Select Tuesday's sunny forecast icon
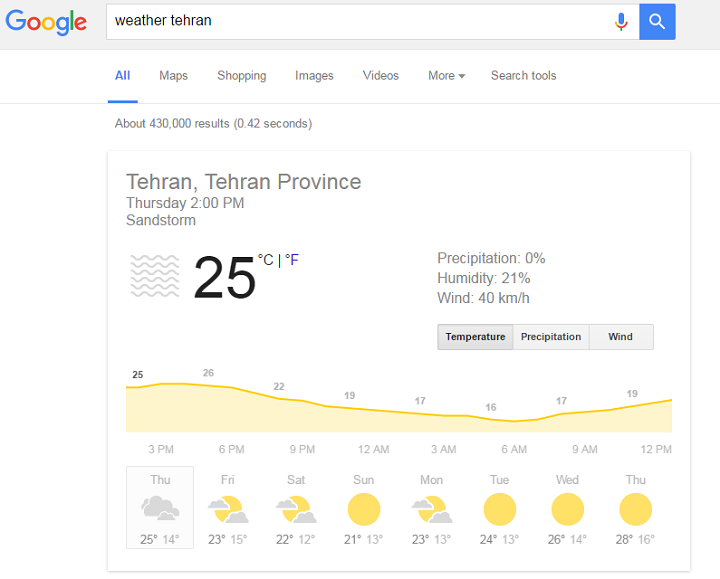Image resolution: width=720 pixels, height=579 pixels. (500, 509)
